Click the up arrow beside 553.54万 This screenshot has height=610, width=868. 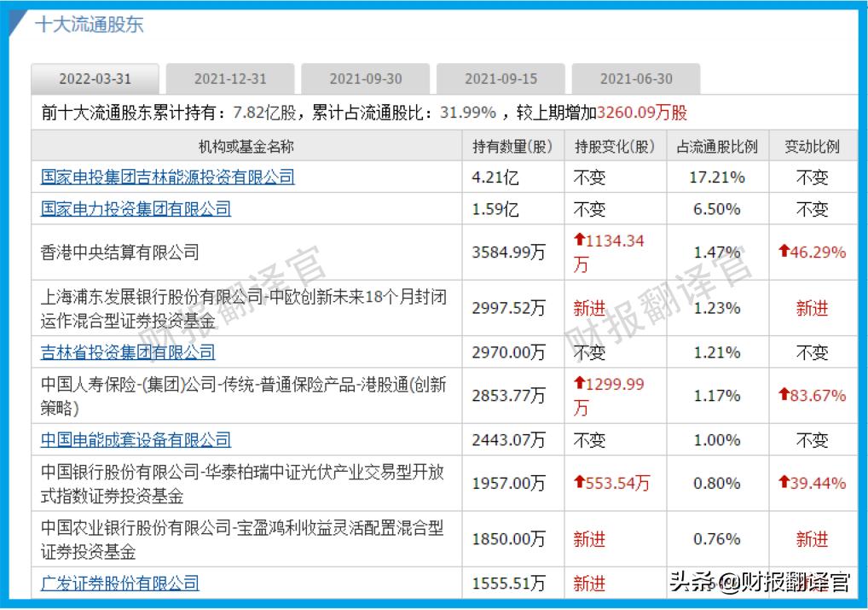pos(578,483)
